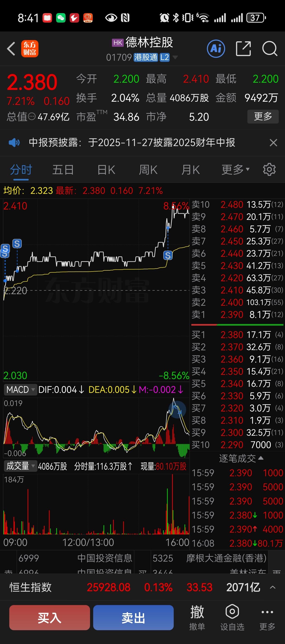Tap the 16:08 trade row 80.1万
The height and width of the screenshot is (644, 285).
(x=237, y=543)
